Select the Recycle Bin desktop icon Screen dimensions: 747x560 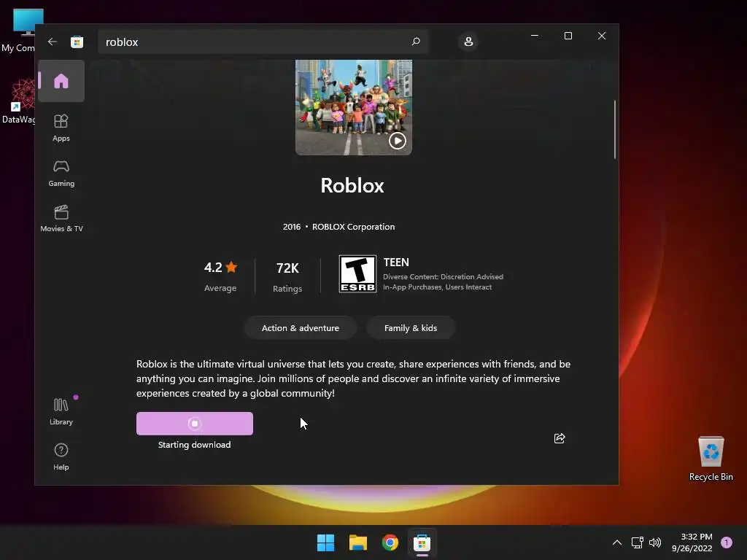711,458
